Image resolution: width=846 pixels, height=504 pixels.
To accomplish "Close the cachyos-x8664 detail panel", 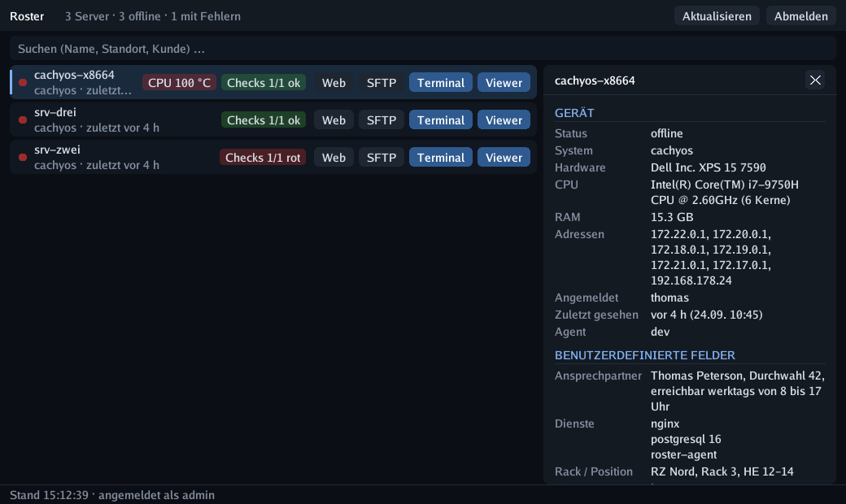I will click(815, 80).
